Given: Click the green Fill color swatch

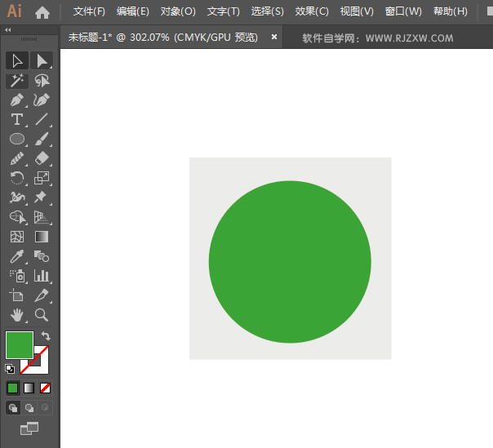Looking at the screenshot, I should (x=19, y=345).
